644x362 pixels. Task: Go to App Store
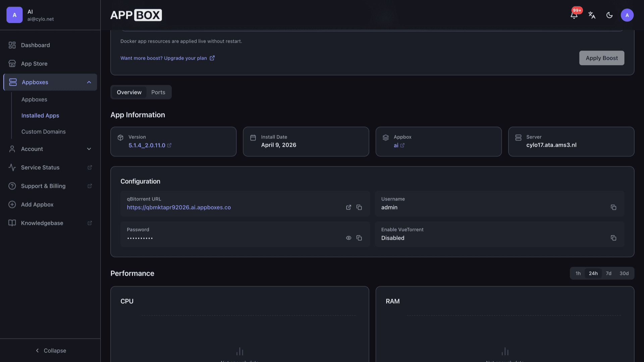tap(50, 63)
